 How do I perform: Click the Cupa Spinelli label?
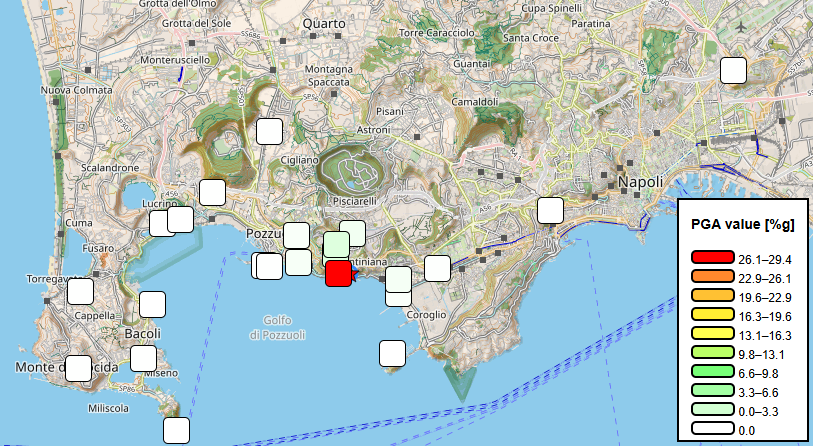(x=552, y=9)
